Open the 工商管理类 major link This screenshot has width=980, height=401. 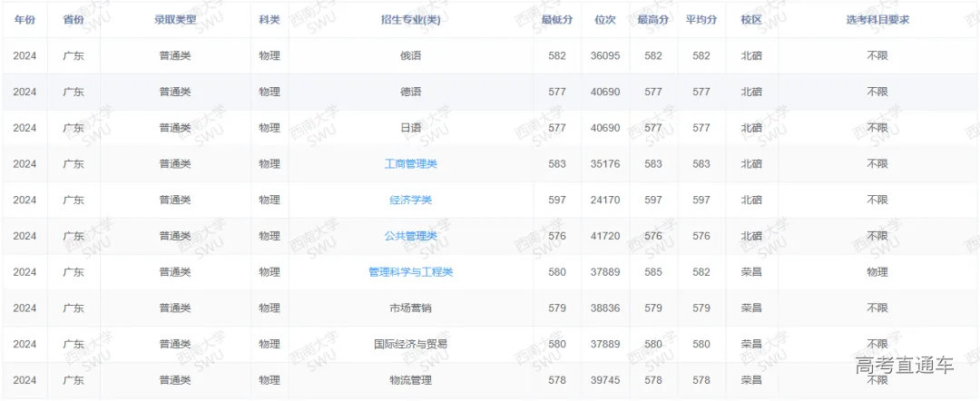click(x=410, y=164)
